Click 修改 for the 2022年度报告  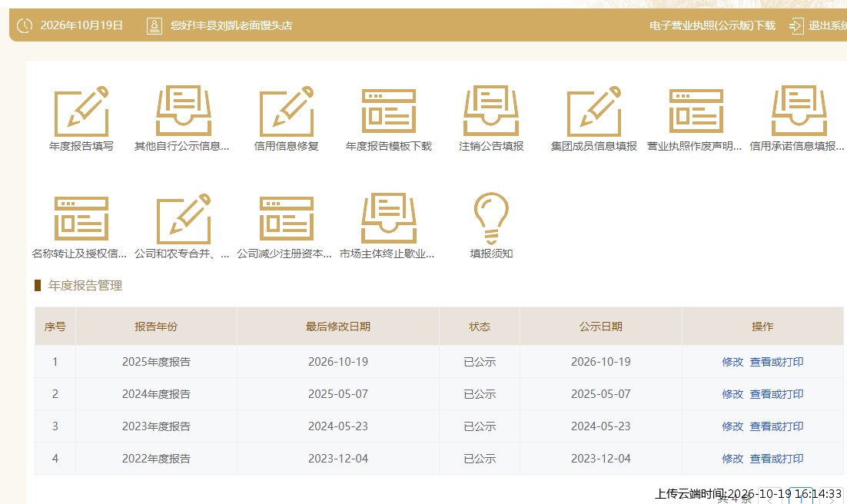[x=732, y=459]
